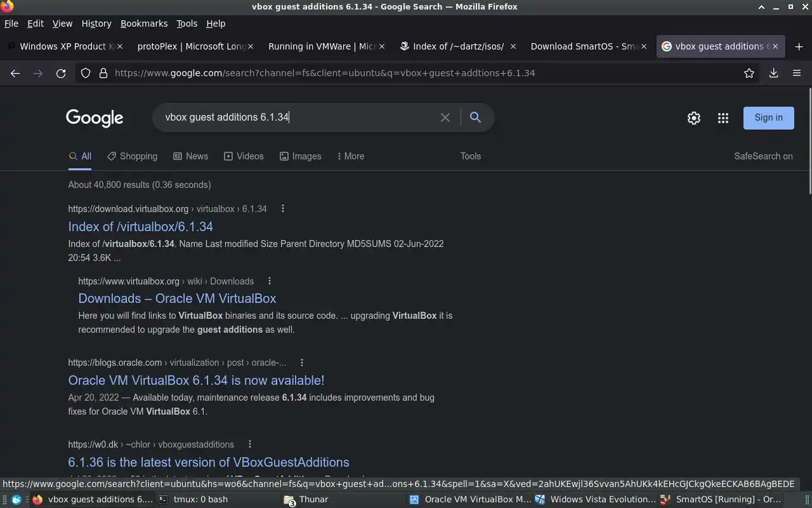Select the Images search filter
Screen dimensions: 812x508
coord(300,156)
